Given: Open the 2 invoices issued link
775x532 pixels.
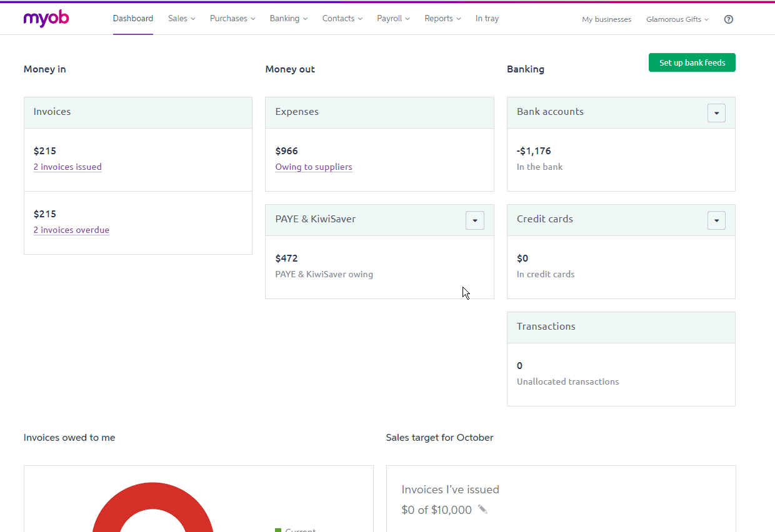Looking at the screenshot, I should [67, 167].
